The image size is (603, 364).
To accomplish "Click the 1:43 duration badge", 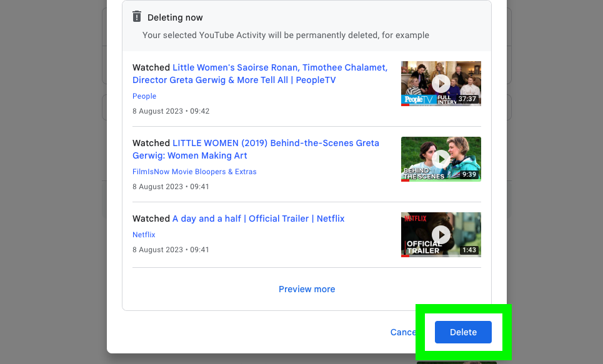I will [471, 250].
